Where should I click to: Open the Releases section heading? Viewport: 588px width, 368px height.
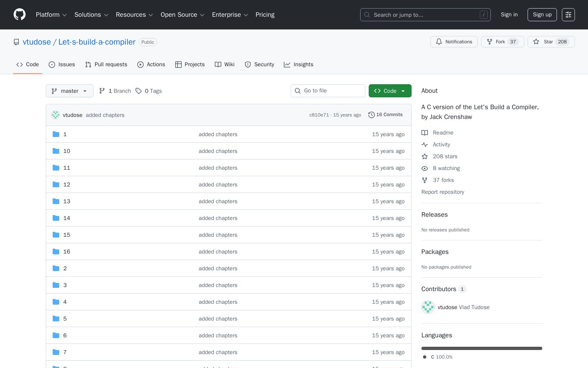click(x=434, y=215)
